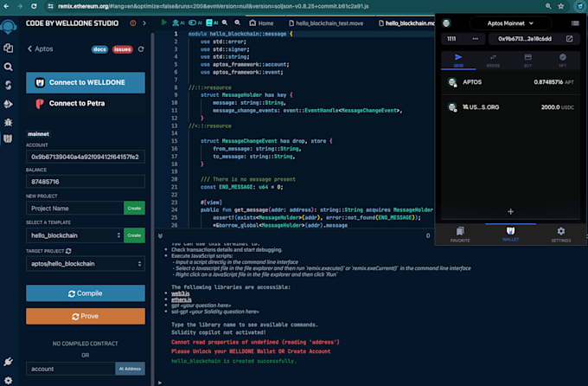Viewport: 588px width, 386px height.
Task: Switch to hello_blockchain_test.move tab
Action: pos(325,23)
